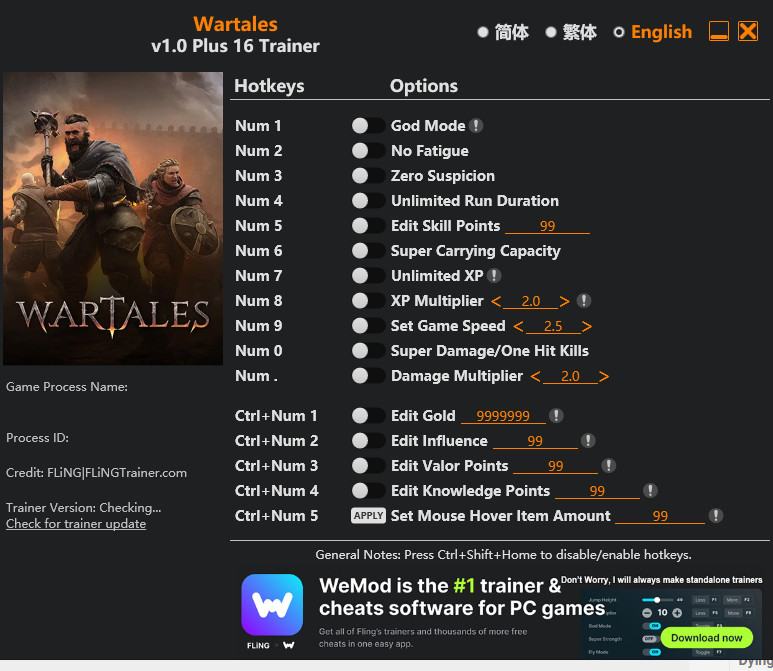
Task: Enable the God Mode toggle
Action: (x=367, y=126)
